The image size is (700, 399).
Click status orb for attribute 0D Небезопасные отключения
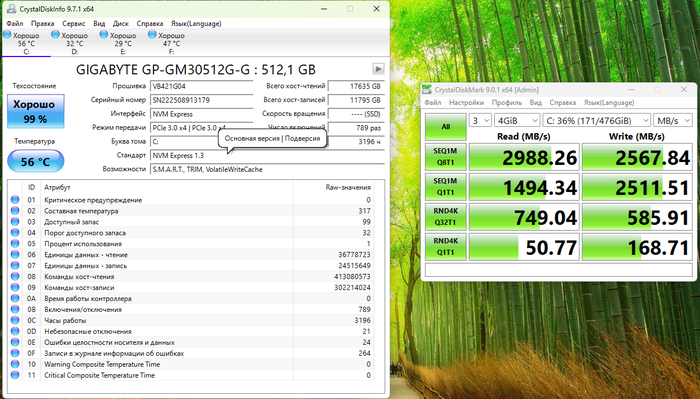(x=15, y=331)
